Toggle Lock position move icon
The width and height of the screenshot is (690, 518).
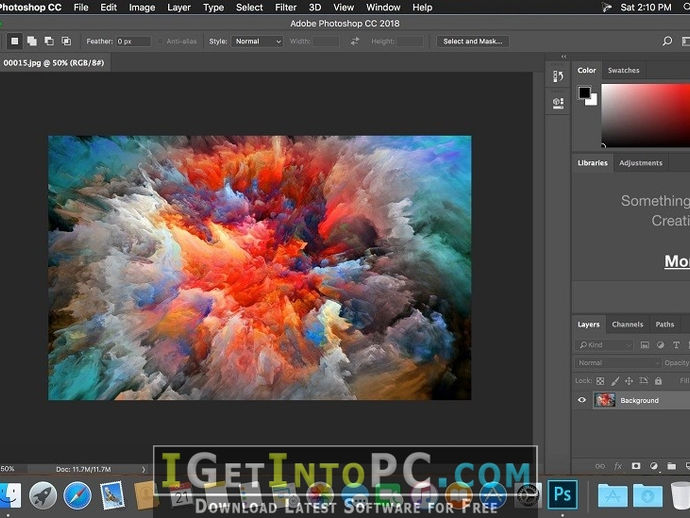[x=629, y=381]
